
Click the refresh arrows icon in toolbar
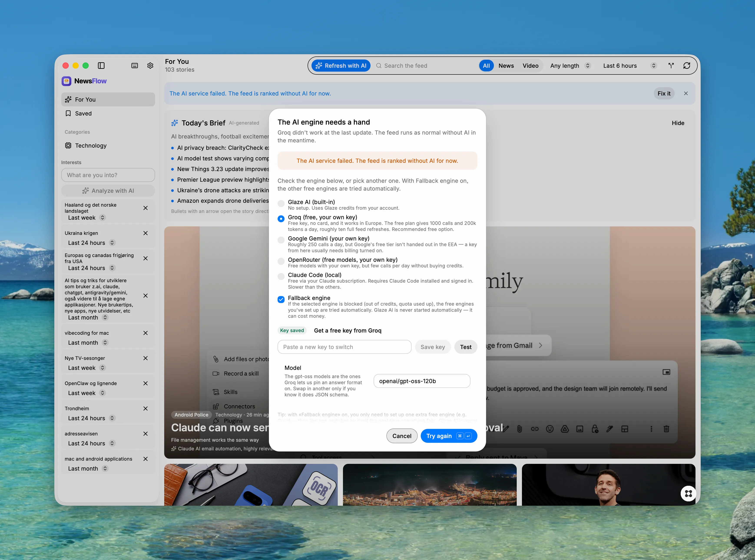point(687,65)
